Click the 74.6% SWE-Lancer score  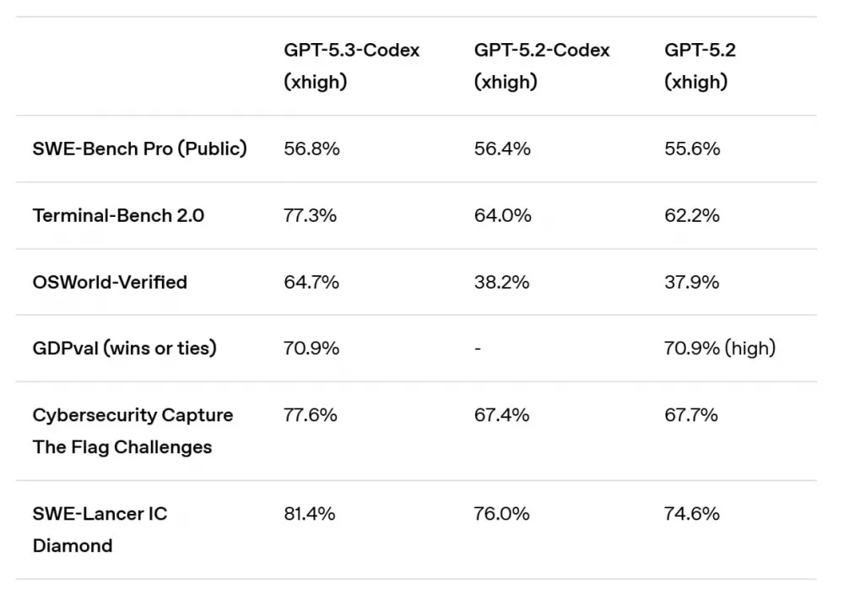tap(691, 513)
